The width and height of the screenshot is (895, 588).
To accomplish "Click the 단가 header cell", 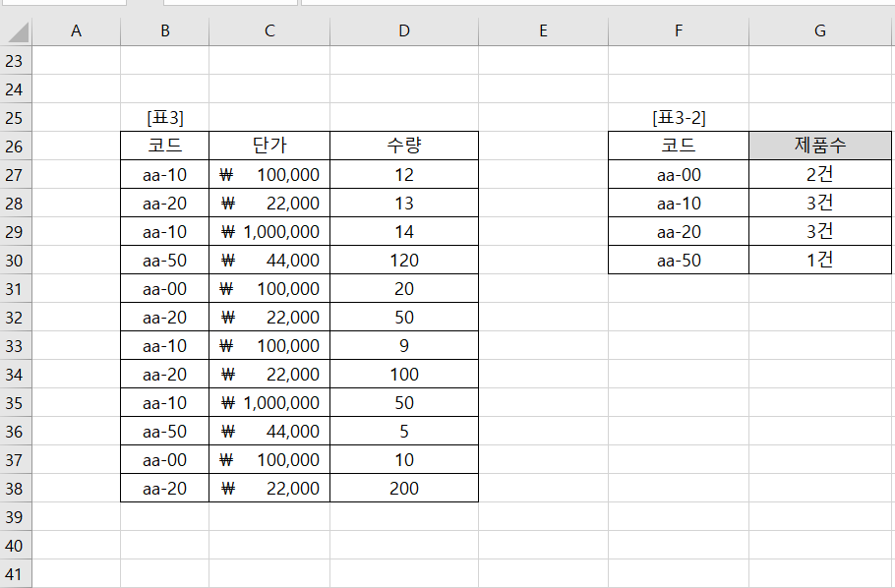I will (269, 147).
